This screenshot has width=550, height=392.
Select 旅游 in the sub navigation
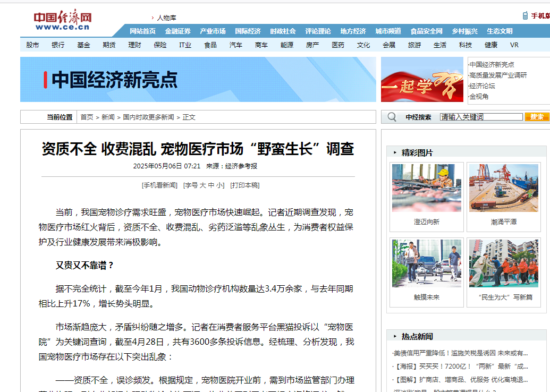pyautogui.click(x=414, y=45)
